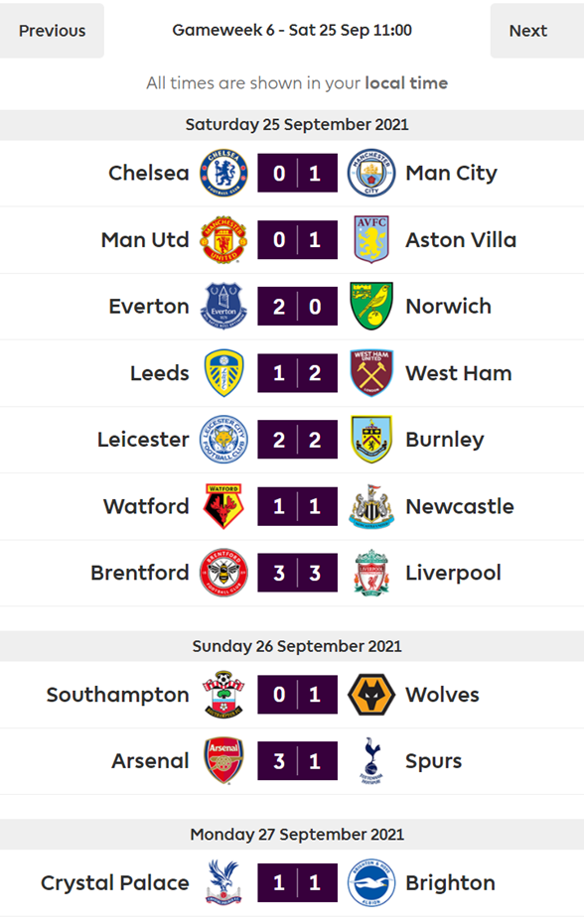The image size is (584, 924).
Task: Open the Leicester 2-2 Burnley score box
Action: click(x=297, y=440)
